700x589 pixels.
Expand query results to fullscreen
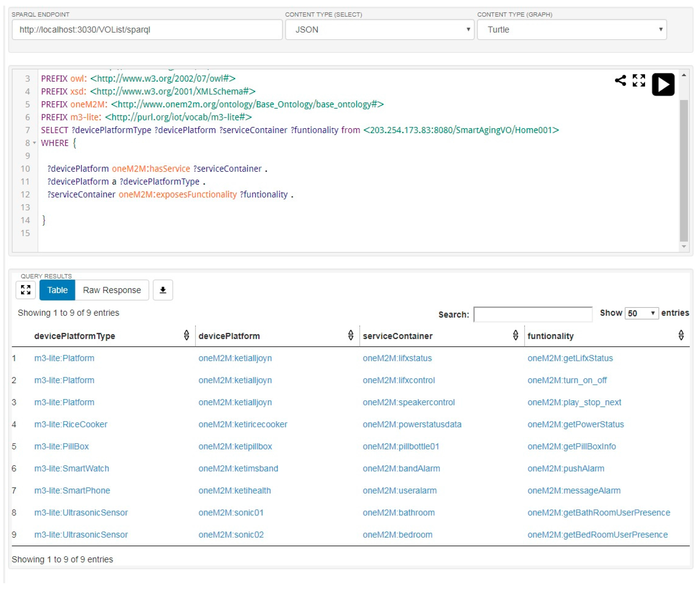[26, 290]
